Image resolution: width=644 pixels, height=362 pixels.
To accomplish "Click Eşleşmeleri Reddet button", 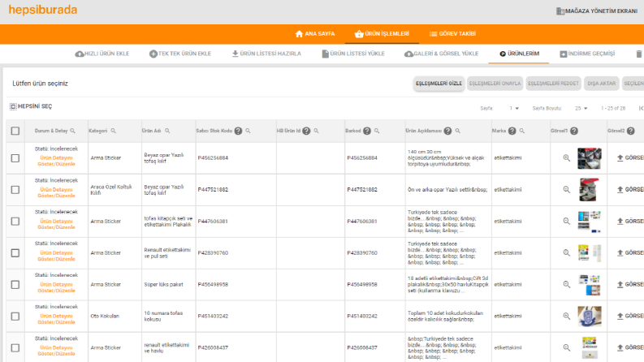I will click(553, 84).
